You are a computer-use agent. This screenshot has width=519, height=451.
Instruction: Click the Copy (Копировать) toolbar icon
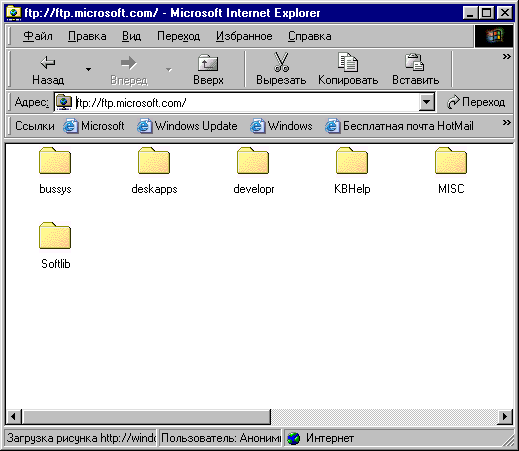click(x=348, y=62)
